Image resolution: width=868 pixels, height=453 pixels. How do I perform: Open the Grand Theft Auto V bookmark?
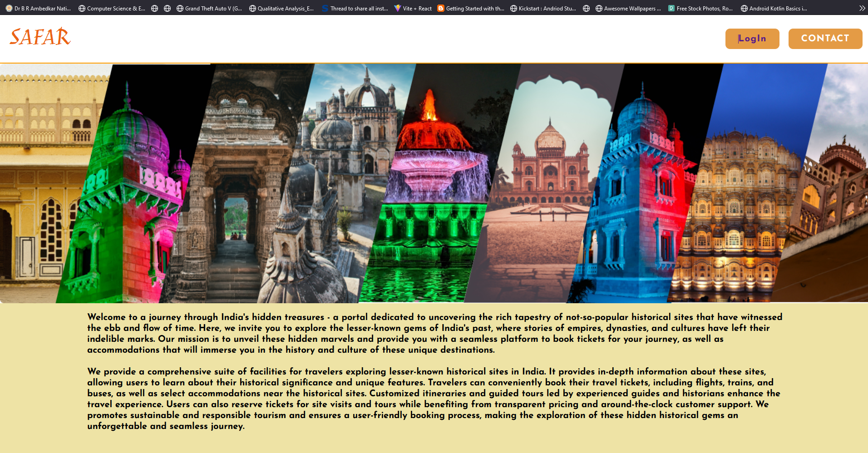(x=209, y=8)
